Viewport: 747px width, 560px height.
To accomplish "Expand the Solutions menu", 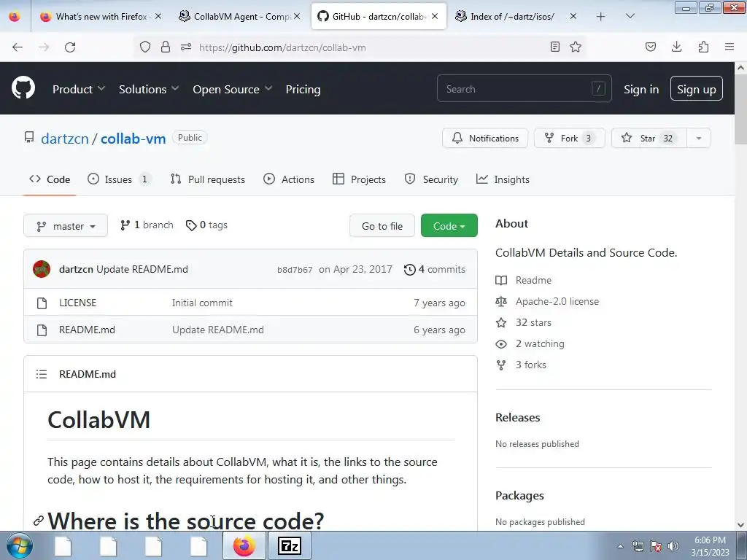I will pyautogui.click(x=149, y=89).
